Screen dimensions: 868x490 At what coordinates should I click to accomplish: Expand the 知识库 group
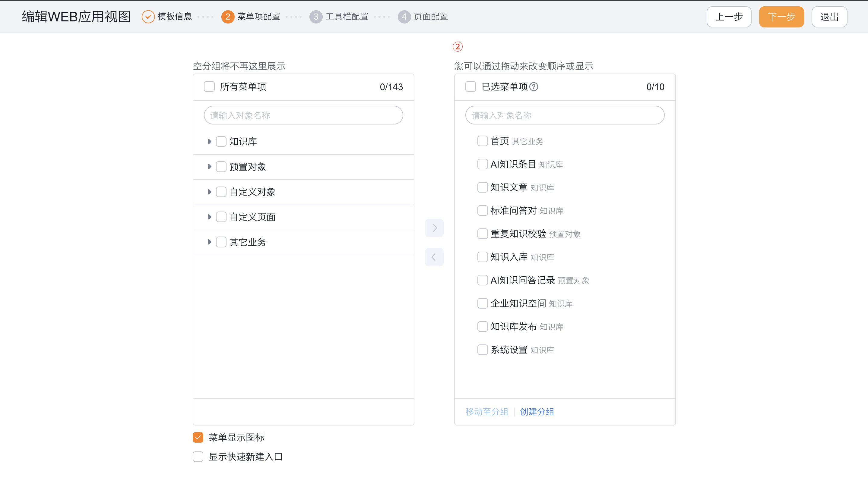tap(209, 141)
